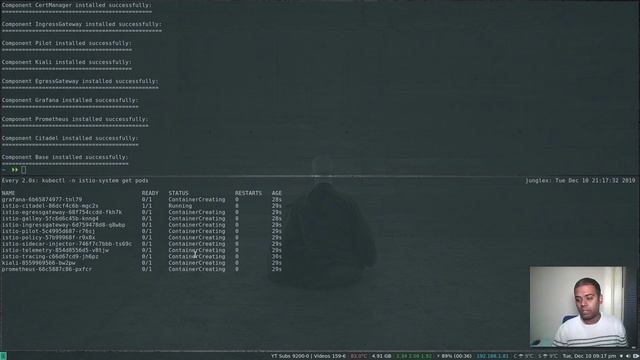
Task: Click the Videos 159 status bar entry
Action: point(330,356)
